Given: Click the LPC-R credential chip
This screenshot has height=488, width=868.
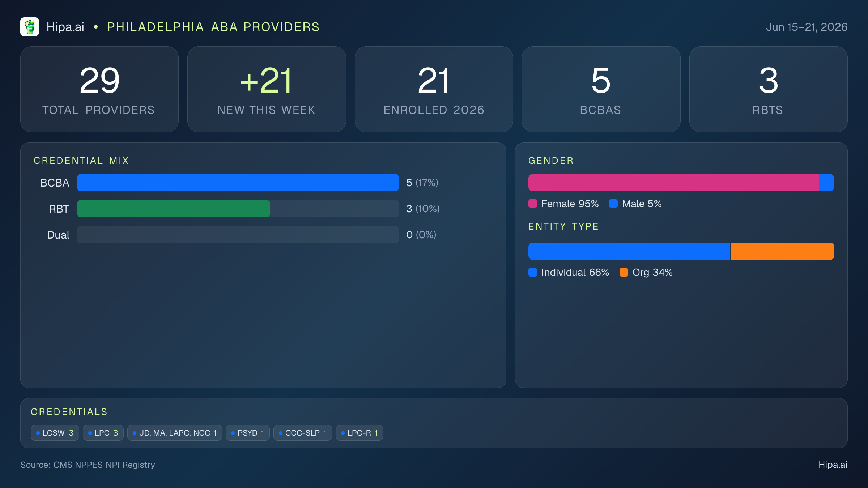Looking at the screenshot, I should 359,433.
